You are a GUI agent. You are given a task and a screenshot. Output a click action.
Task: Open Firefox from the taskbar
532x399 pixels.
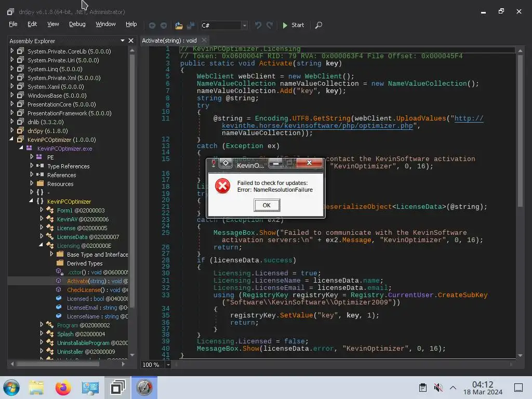coord(63,388)
